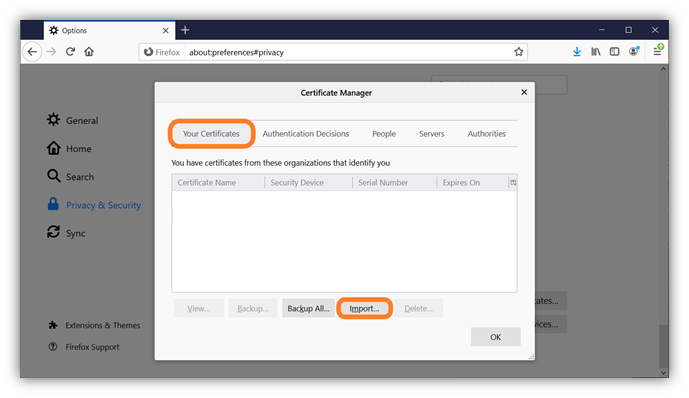Maximize the Firefox window
Viewport: 689px width, 398px height.
[x=628, y=30]
